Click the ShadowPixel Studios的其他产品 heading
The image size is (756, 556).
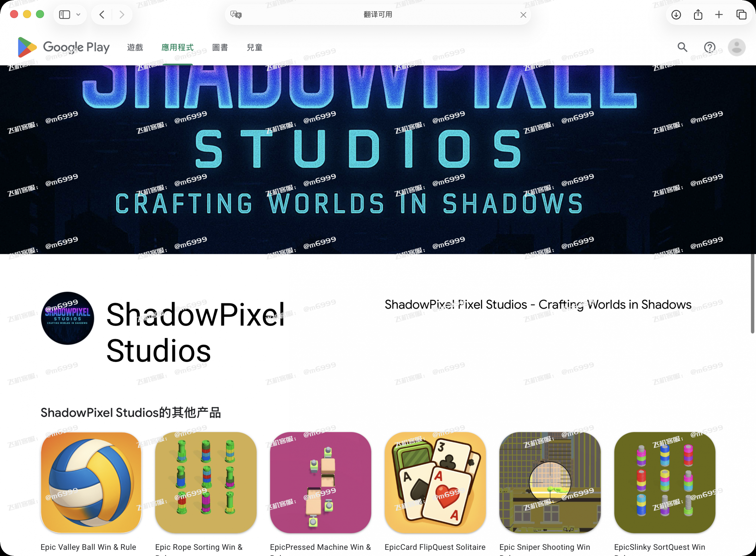pyautogui.click(x=131, y=412)
